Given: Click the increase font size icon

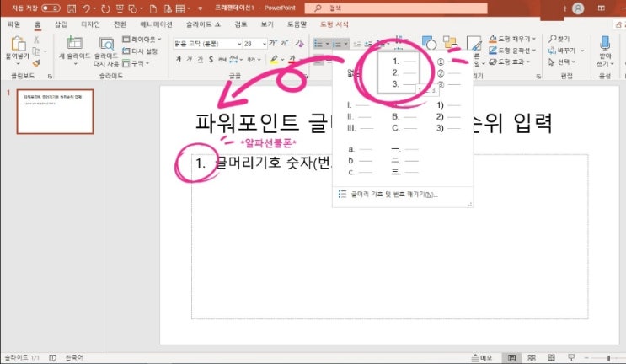Looking at the screenshot, I should pyautogui.click(x=273, y=43).
